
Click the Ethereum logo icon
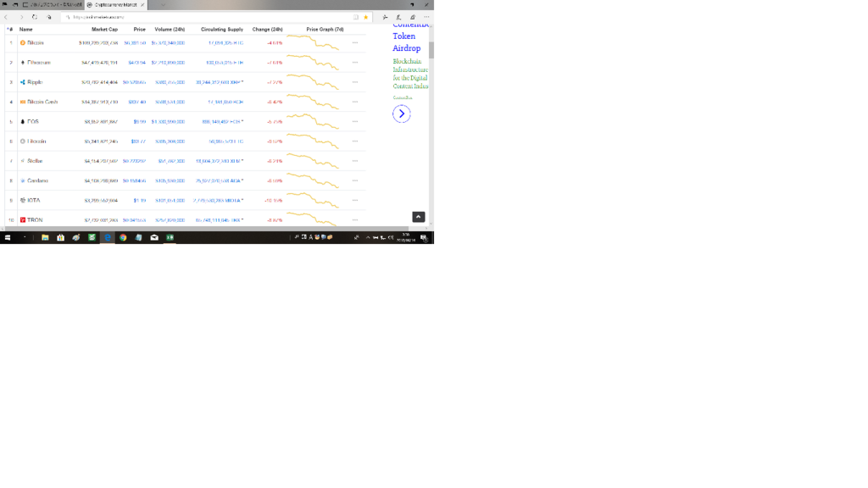coord(23,63)
